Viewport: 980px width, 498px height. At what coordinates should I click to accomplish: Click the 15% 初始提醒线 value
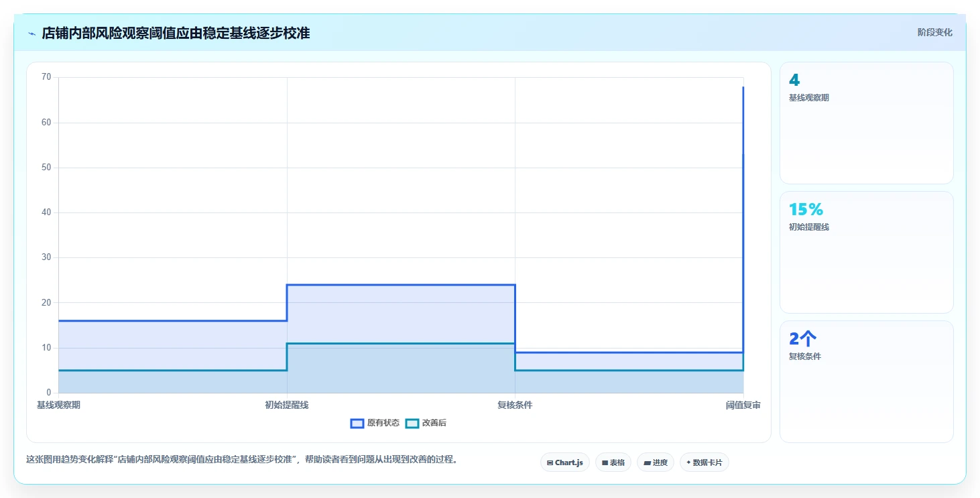tap(806, 210)
